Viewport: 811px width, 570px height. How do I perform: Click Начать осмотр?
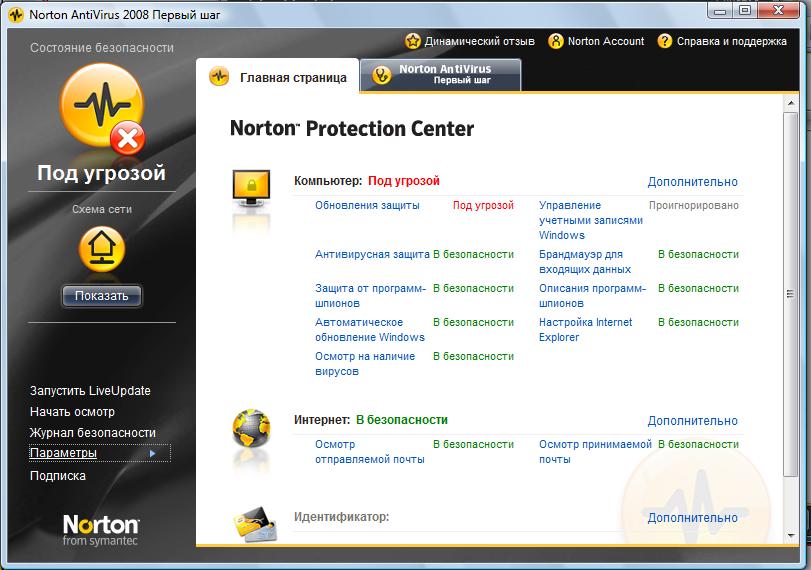coord(72,412)
